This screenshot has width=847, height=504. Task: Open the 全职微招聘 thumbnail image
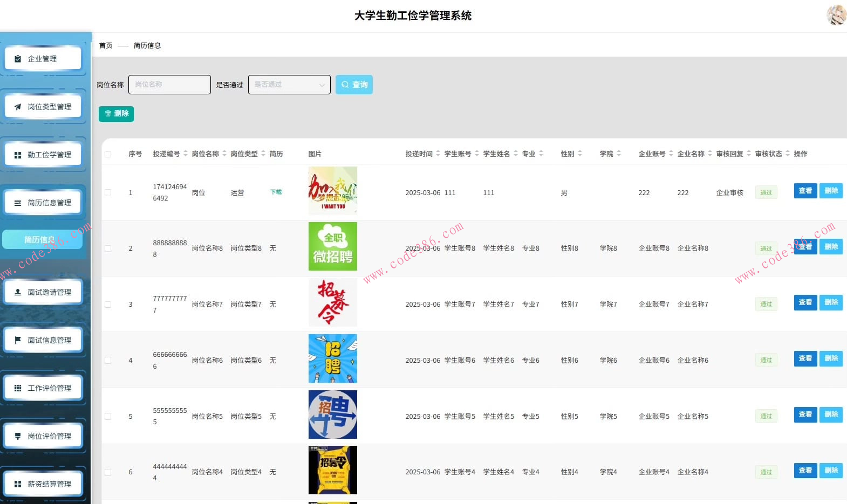[333, 246]
